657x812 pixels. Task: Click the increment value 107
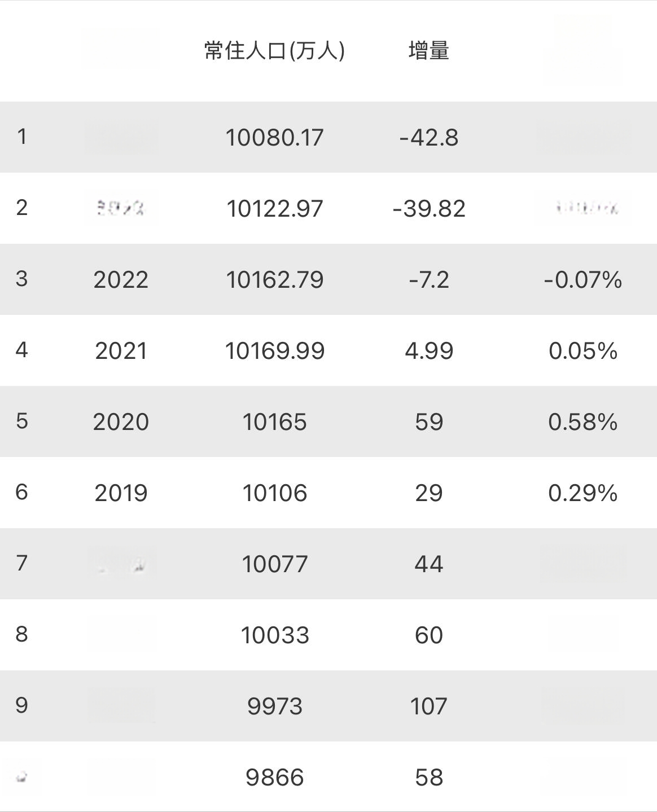click(428, 706)
